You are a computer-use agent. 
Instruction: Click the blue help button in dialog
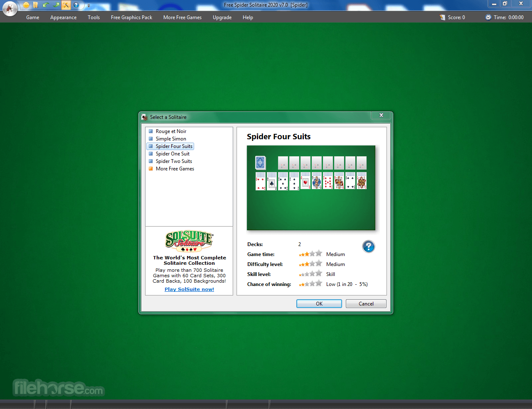[369, 246]
